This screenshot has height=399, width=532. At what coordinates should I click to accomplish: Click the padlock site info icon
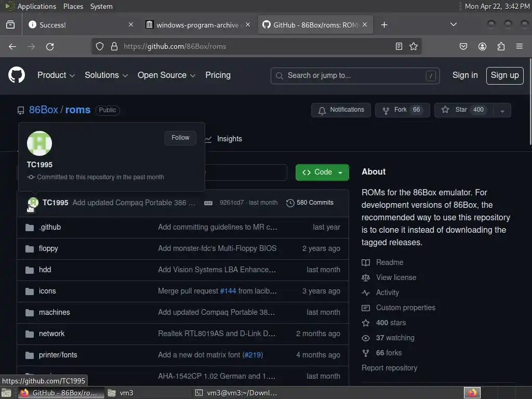pyautogui.click(x=114, y=46)
